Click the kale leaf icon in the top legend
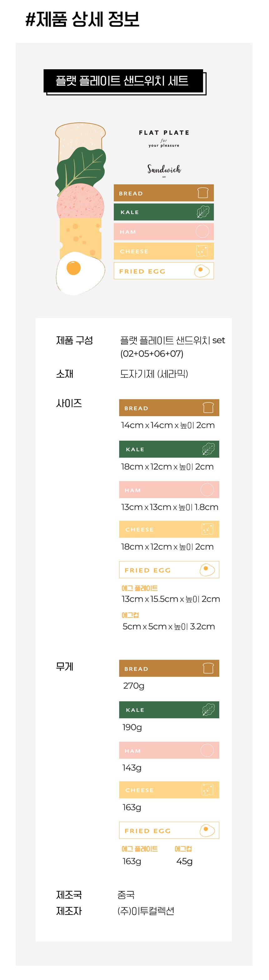Image resolution: width=269 pixels, height=980 pixels. pos(203,212)
